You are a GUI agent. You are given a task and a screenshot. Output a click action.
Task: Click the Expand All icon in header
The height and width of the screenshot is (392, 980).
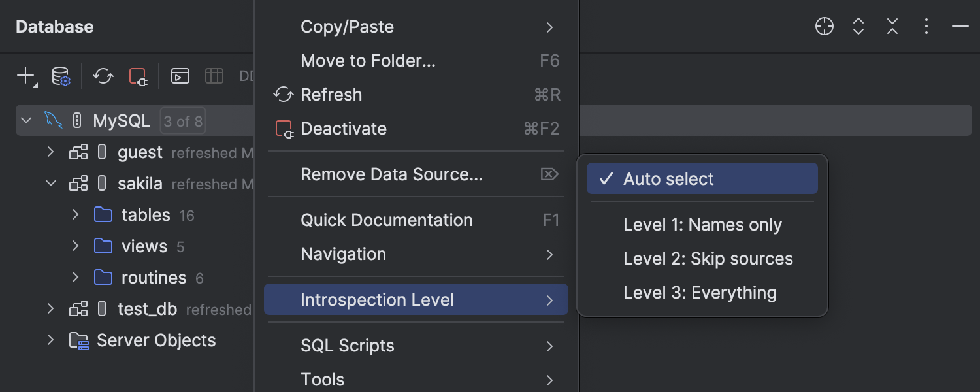(x=858, y=27)
